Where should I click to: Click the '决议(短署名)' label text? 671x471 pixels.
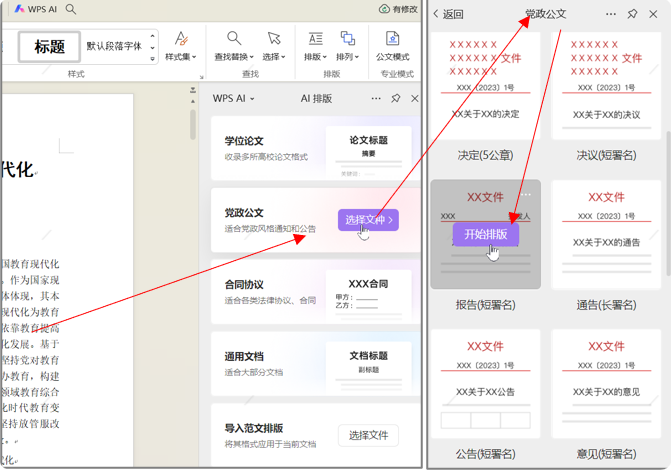pos(606,155)
